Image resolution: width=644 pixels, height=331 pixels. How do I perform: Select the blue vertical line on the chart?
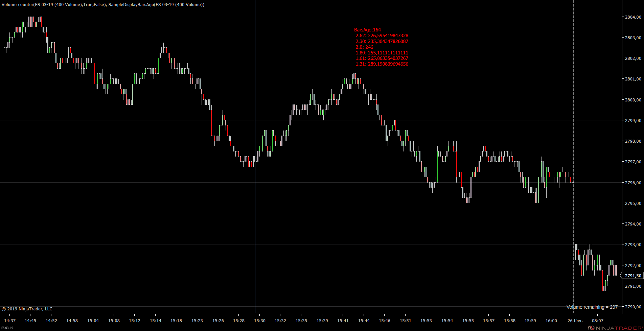pyautogui.click(x=255, y=157)
